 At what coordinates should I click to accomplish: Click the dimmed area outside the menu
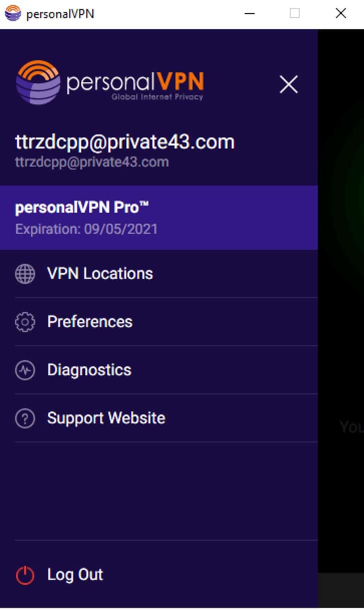point(341,301)
